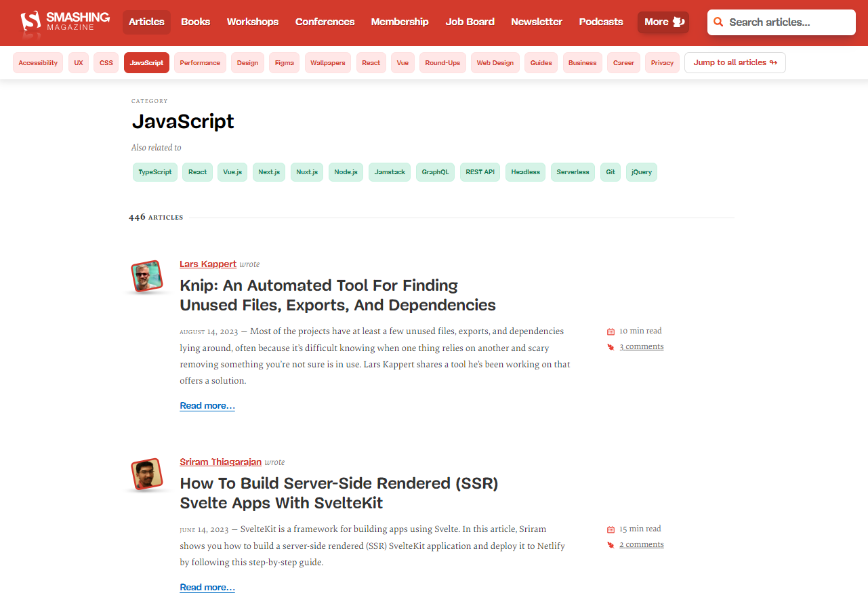
Task: Open the TypeScript related tag
Action: pyautogui.click(x=155, y=172)
